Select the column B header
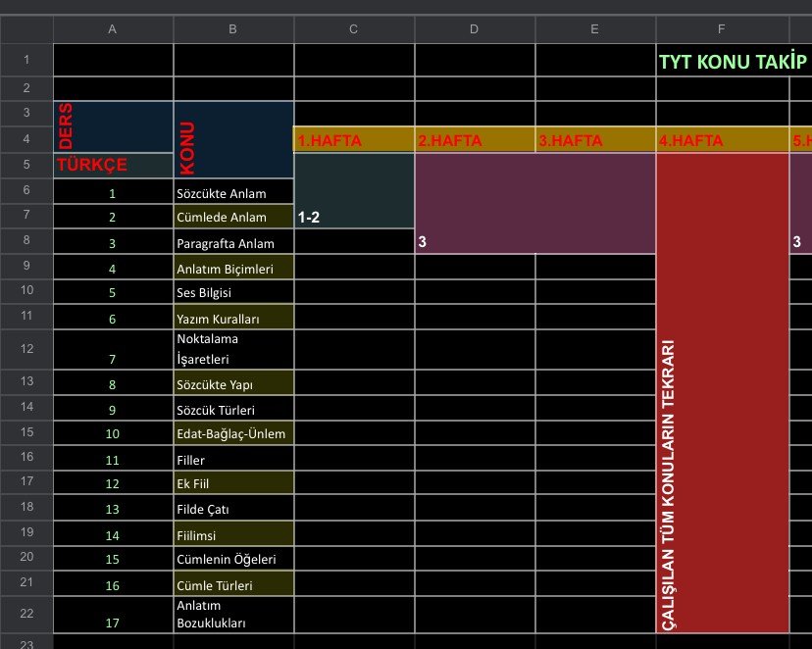 tap(233, 29)
